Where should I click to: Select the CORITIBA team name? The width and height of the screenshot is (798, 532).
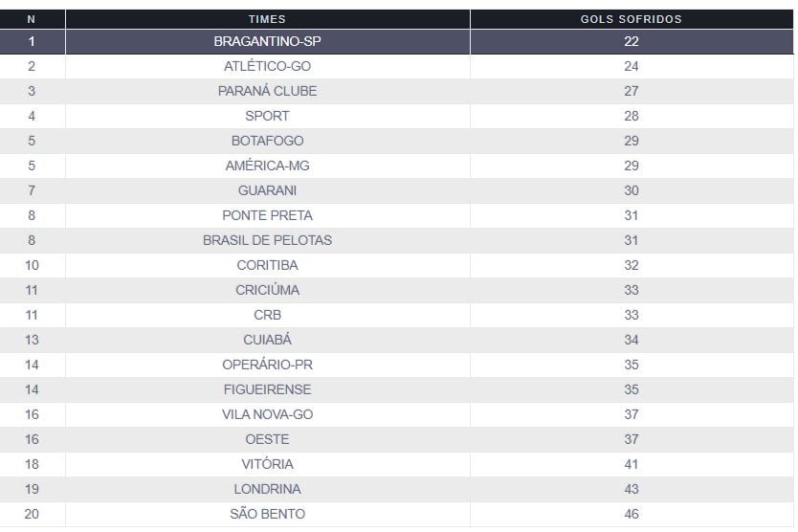pyautogui.click(x=267, y=266)
